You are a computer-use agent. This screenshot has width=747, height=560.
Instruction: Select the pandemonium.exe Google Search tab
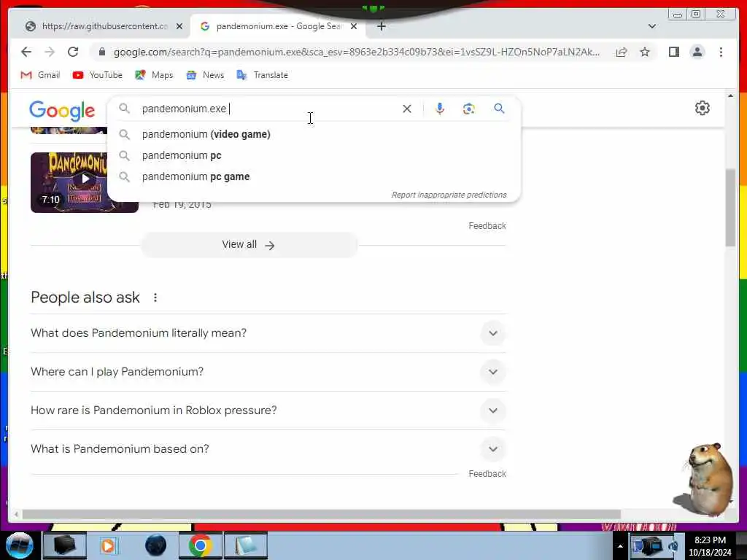(x=278, y=26)
